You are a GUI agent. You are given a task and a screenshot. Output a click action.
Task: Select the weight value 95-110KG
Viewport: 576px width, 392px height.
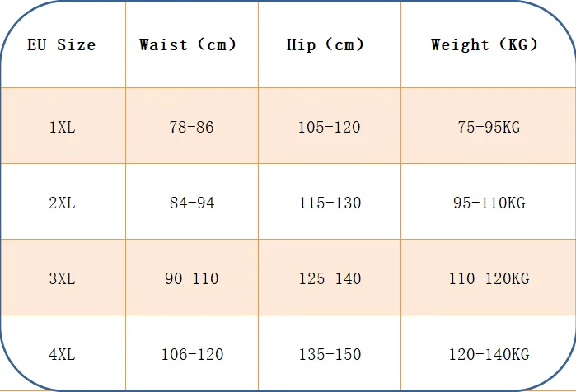(489, 203)
